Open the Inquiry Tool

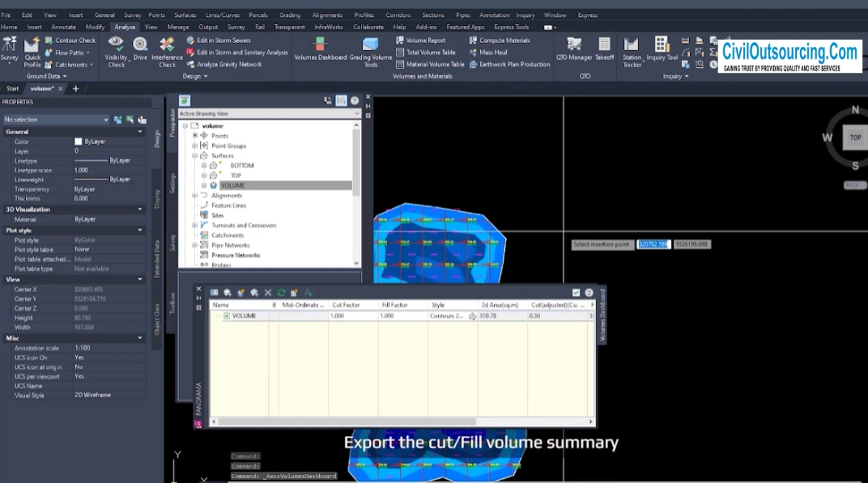tap(662, 49)
